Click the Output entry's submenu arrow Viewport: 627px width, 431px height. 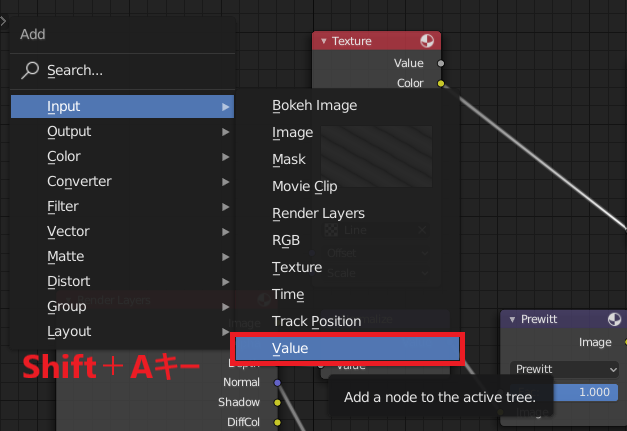226,132
